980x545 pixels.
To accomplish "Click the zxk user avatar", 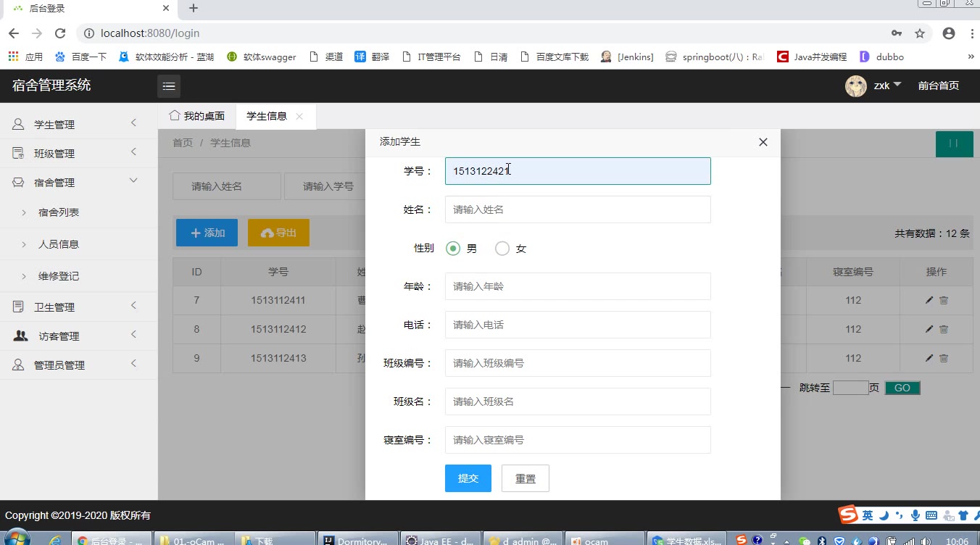I will (x=856, y=86).
